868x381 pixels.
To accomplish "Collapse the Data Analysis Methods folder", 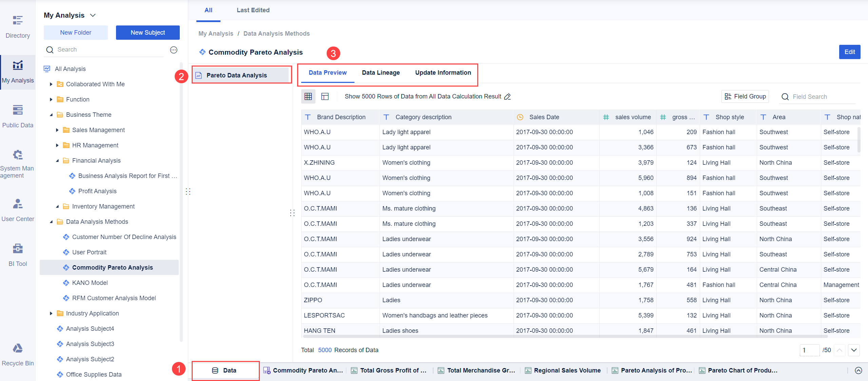I will 51,222.
